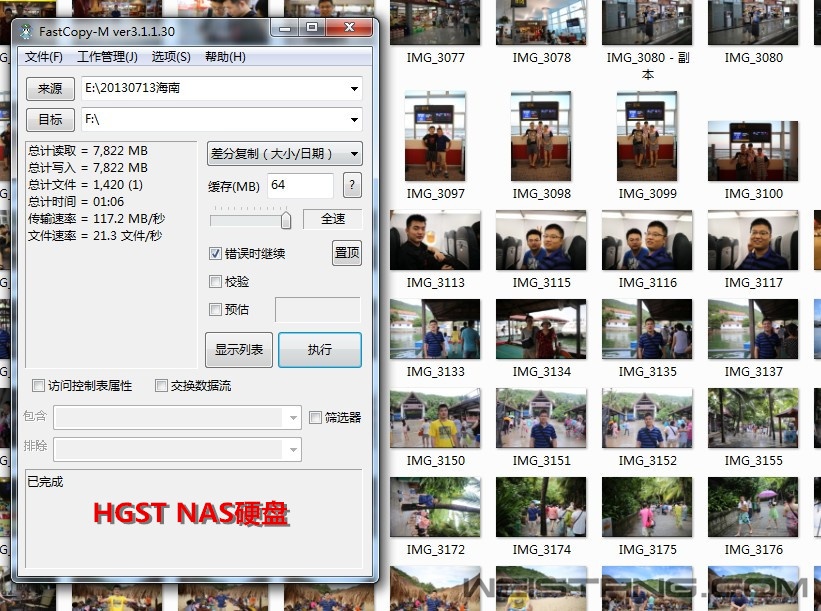Click the speed slider handle

286,219
